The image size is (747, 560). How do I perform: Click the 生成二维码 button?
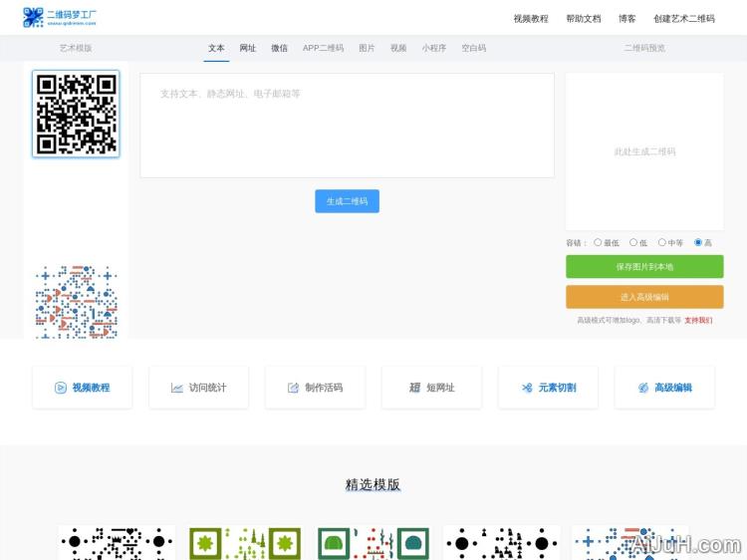pyautogui.click(x=347, y=201)
